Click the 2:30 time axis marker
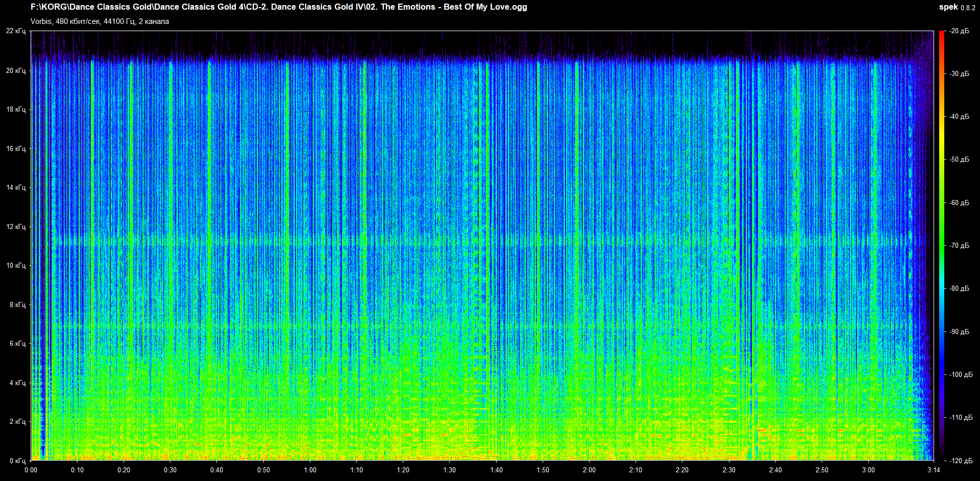980x481 pixels. (x=729, y=470)
